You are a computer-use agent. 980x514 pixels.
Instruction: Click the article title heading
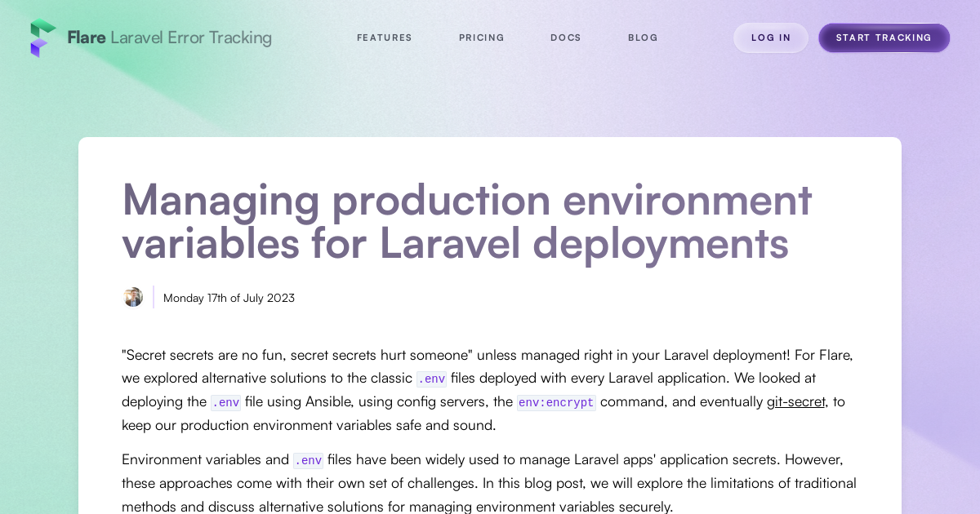467,220
